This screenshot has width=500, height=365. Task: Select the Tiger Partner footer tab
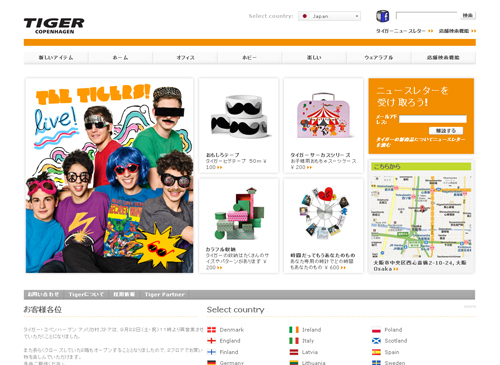pos(164,294)
